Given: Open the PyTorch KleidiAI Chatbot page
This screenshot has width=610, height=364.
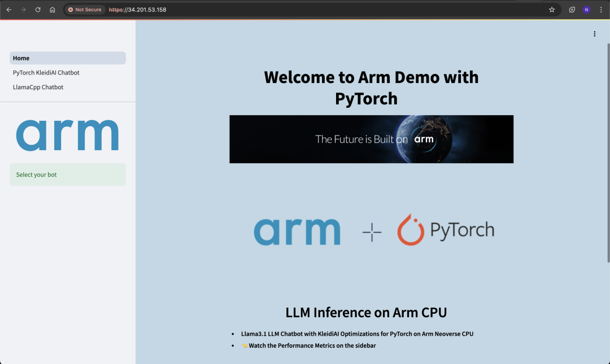Looking at the screenshot, I should [46, 72].
